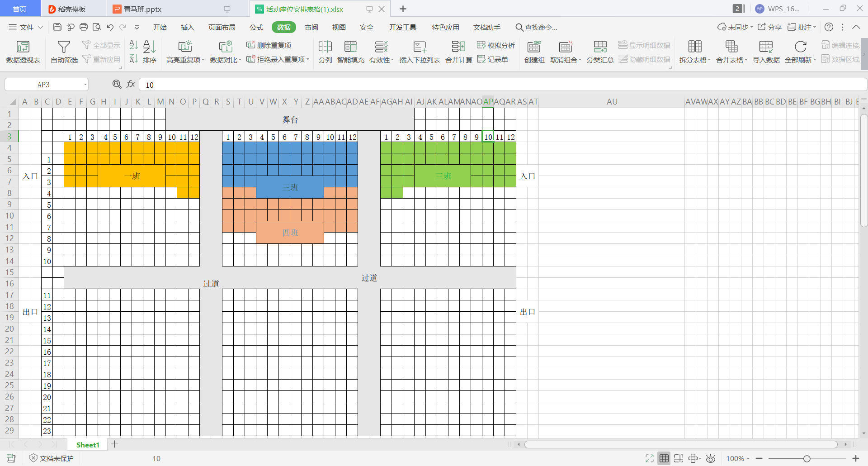
Task: Click the Help question mark icon
Action: [x=829, y=27]
